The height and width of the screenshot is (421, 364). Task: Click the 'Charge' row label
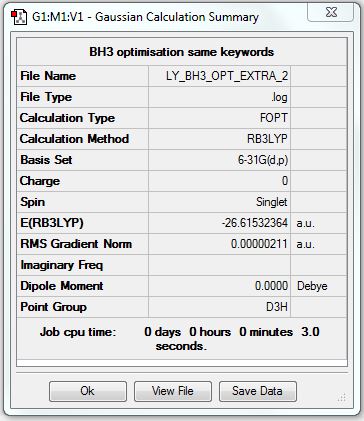[x=40, y=181]
